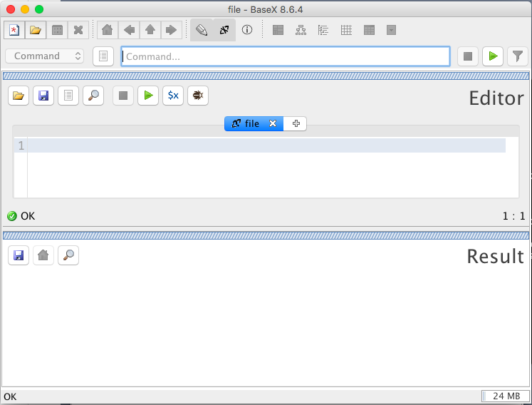This screenshot has width=532, height=405.
Task: Add a new editor tab with plus
Action: pyautogui.click(x=296, y=123)
